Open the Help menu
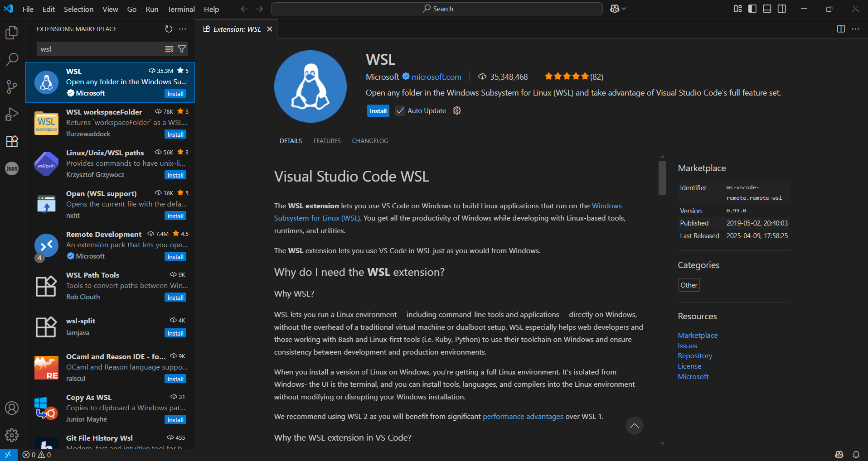The width and height of the screenshot is (868, 461). click(x=211, y=9)
